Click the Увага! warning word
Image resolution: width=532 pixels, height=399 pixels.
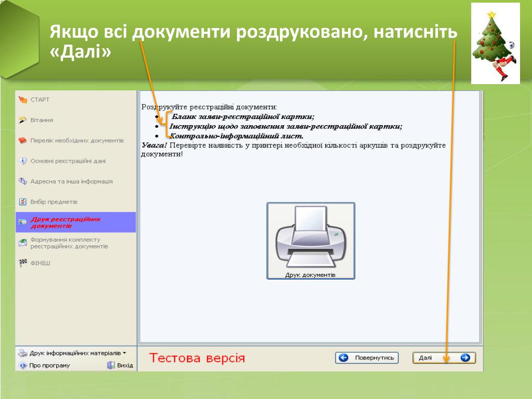154,145
